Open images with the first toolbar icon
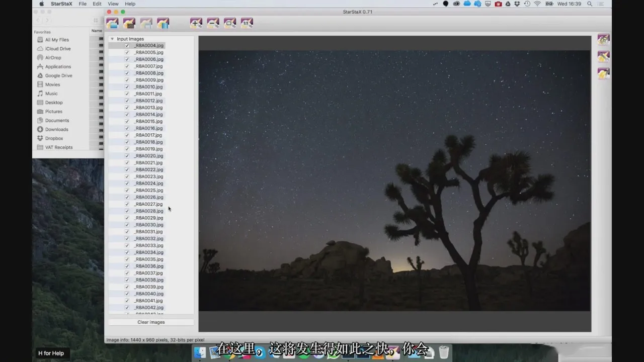Image resolution: width=644 pixels, height=362 pixels. (x=112, y=23)
